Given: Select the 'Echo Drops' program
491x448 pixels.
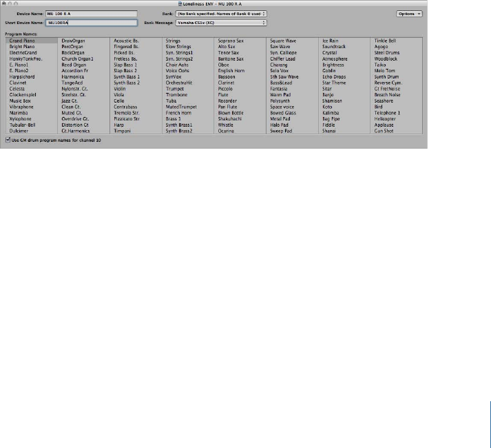Looking at the screenshot, I should pos(334,76).
